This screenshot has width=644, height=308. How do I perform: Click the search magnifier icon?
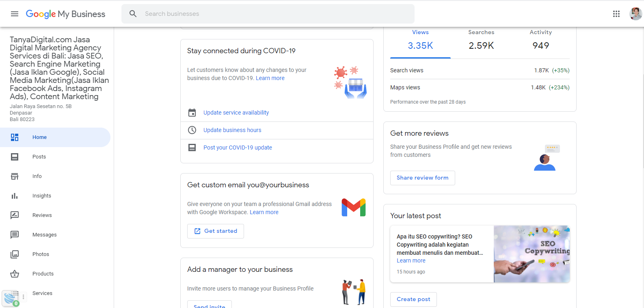tap(133, 14)
